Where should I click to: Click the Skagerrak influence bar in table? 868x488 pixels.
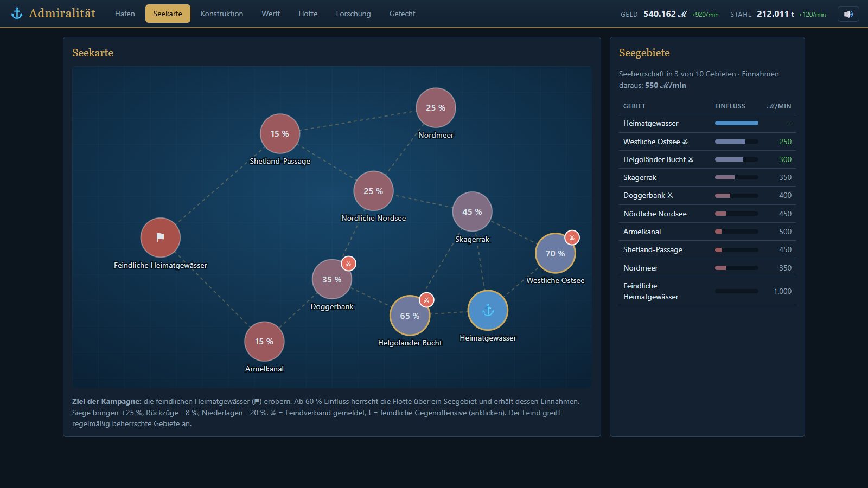[737, 177]
